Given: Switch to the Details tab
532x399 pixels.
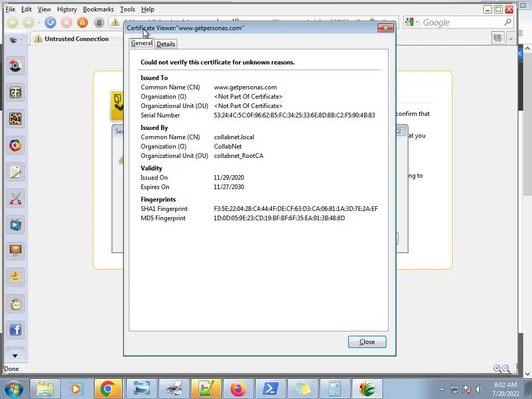Looking at the screenshot, I should point(166,44).
